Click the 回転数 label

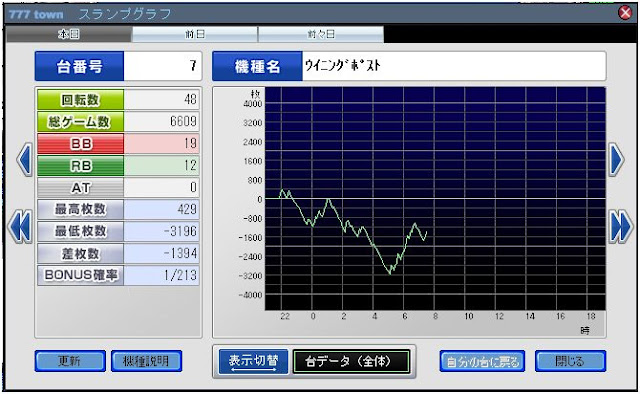click(x=80, y=100)
